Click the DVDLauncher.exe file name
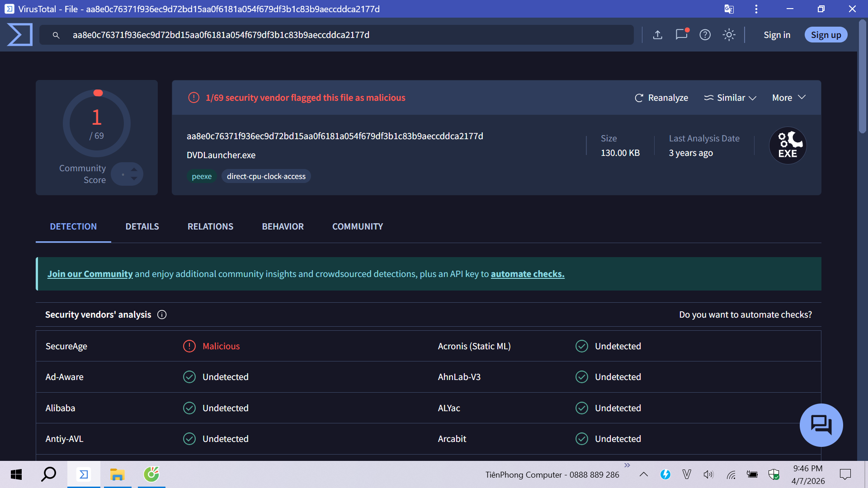The height and width of the screenshot is (488, 868). [221, 155]
